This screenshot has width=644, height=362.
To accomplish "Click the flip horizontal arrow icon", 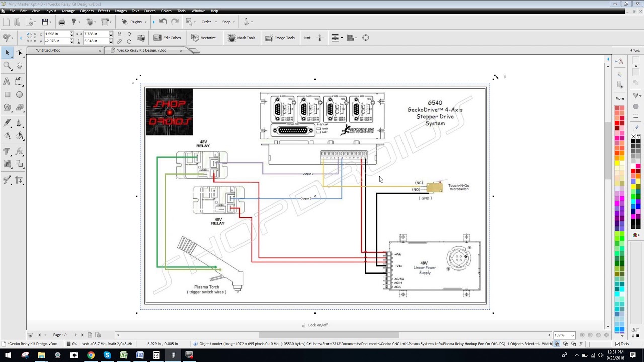I will coord(307,38).
